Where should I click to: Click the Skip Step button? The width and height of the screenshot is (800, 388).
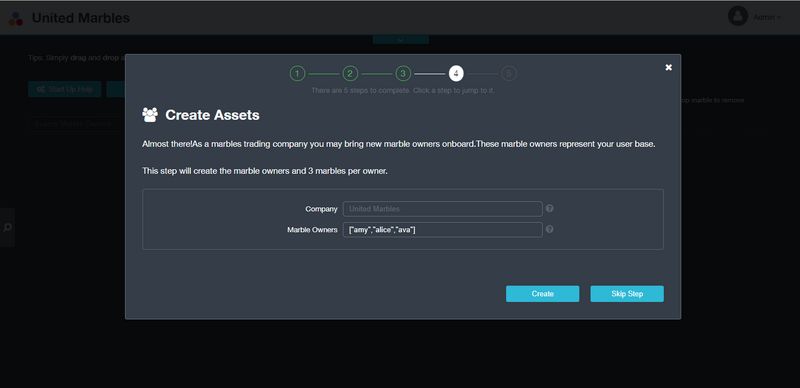pos(627,294)
